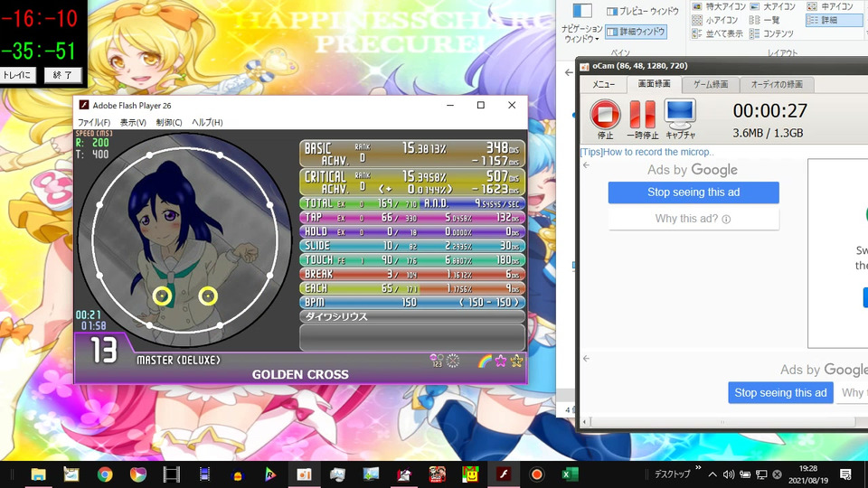Viewport: 868px width, 488px height.
Task: Open the oCam メニュー tab
Action: click(603, 85)
